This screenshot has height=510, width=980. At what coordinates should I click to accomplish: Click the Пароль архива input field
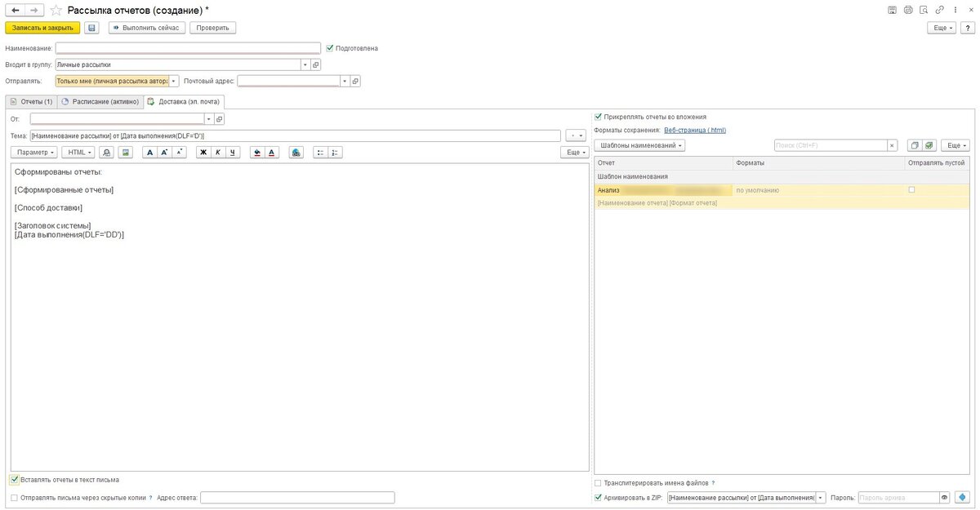pos(898,497)
